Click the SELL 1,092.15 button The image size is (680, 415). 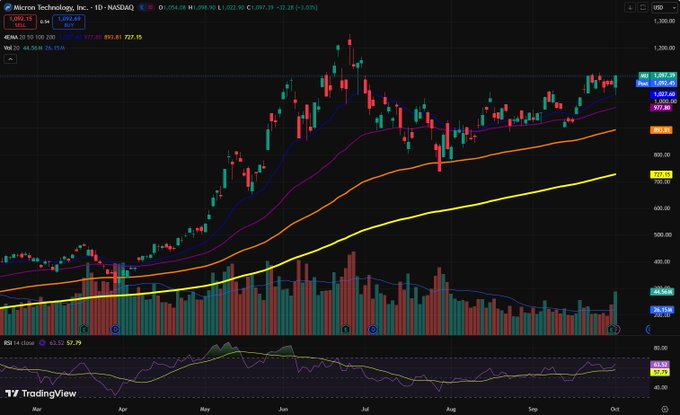[x=20, y=22]
